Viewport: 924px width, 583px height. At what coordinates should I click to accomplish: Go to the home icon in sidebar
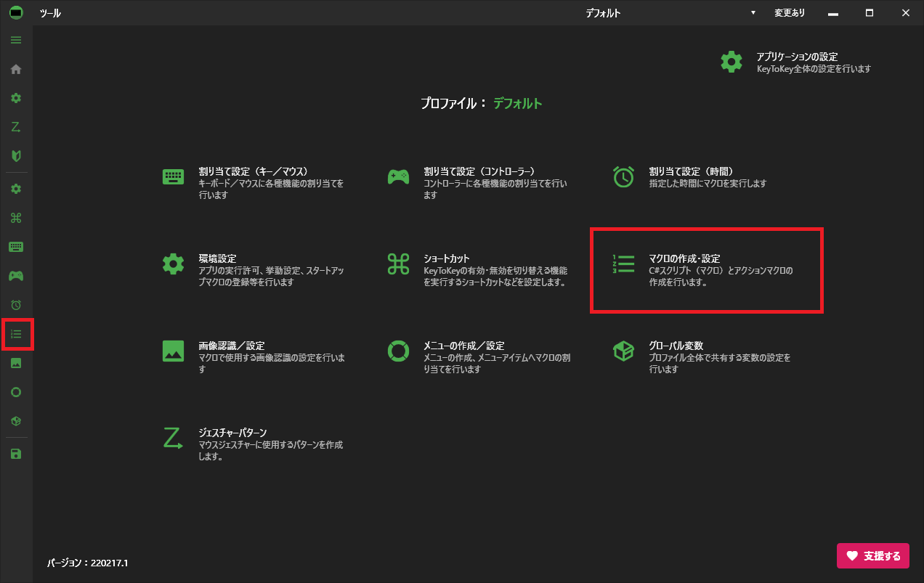16,69
